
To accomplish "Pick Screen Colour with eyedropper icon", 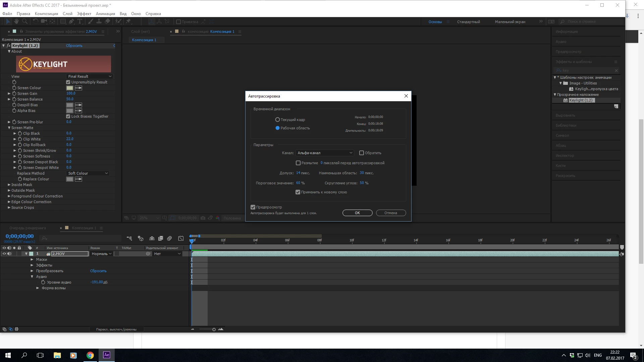I will click(x=78, y=88).
